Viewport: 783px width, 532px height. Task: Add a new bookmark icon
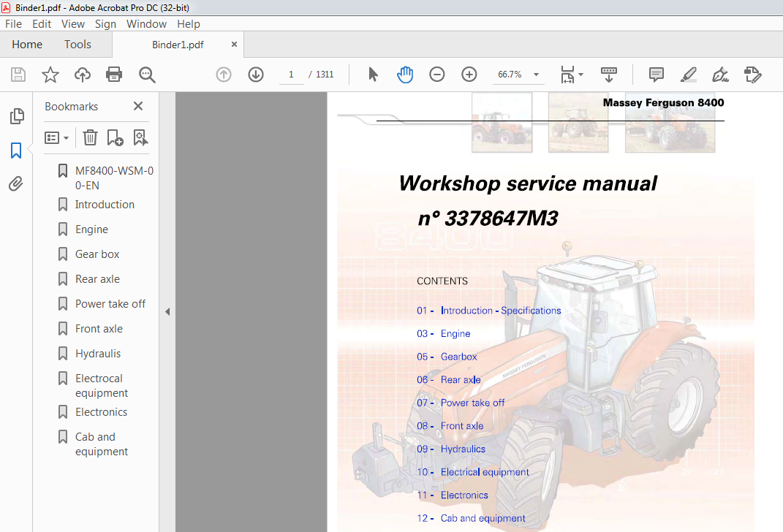(x=115, y=137)
